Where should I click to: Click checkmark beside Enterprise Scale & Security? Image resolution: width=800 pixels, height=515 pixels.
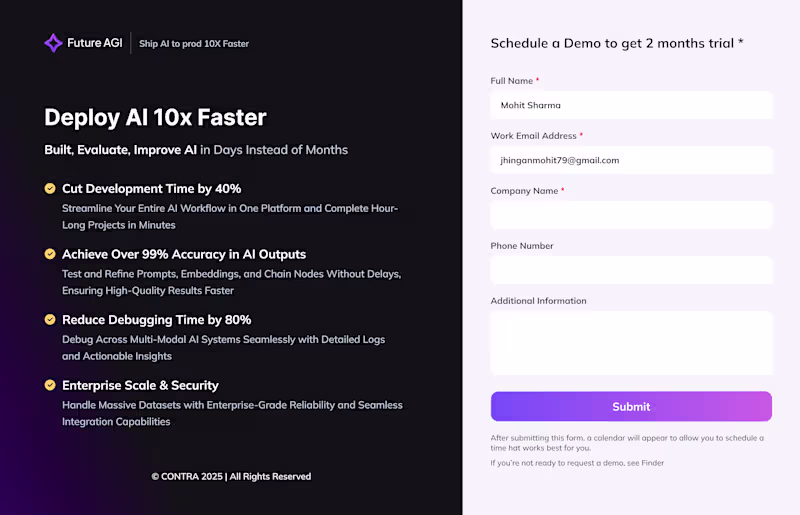pyautogui.click(x=50, y=385)
